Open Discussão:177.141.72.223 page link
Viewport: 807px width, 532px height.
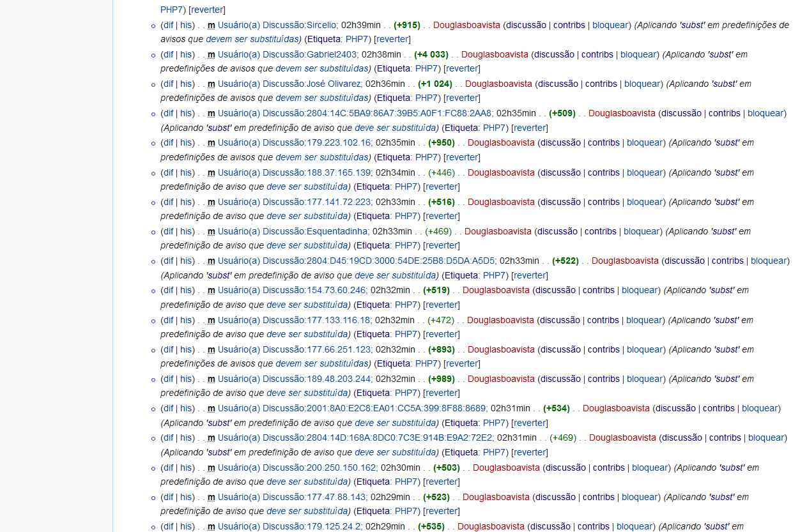(x=295, y=202)
